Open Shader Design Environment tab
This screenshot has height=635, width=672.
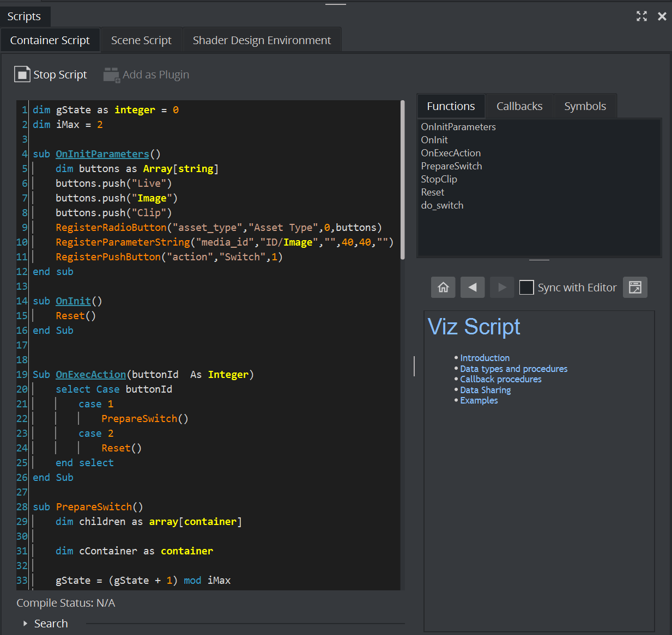[x=262, y=40]
